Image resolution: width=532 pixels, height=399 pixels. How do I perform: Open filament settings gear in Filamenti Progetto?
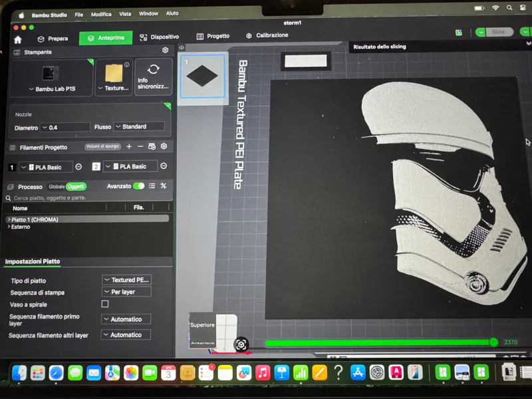click(x=164, y=146)
